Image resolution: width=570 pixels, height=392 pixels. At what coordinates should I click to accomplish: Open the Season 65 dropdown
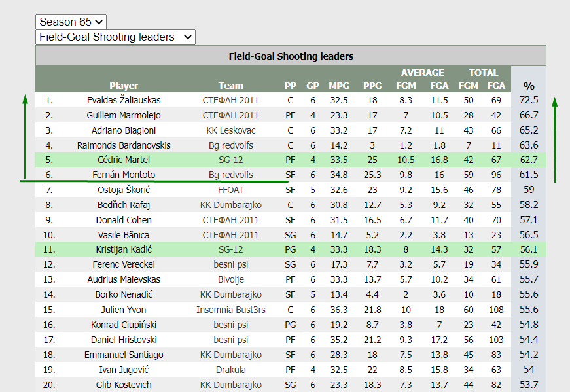tap(71, 22)
